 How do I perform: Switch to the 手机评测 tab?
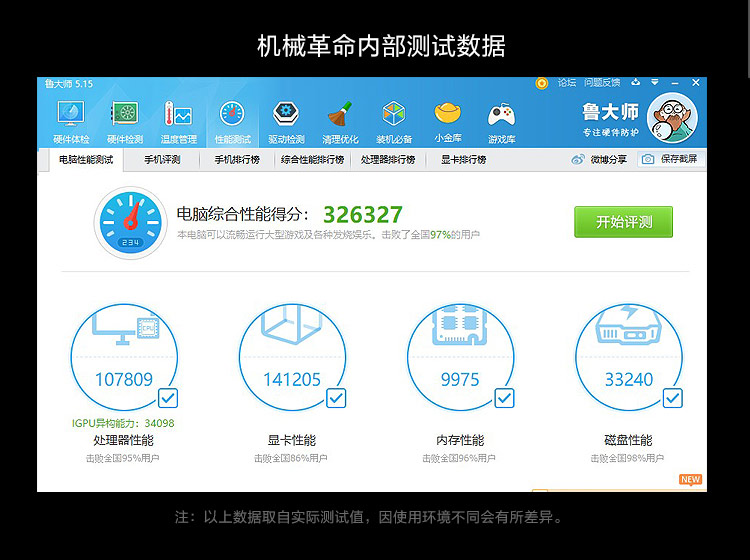[162, 160]
